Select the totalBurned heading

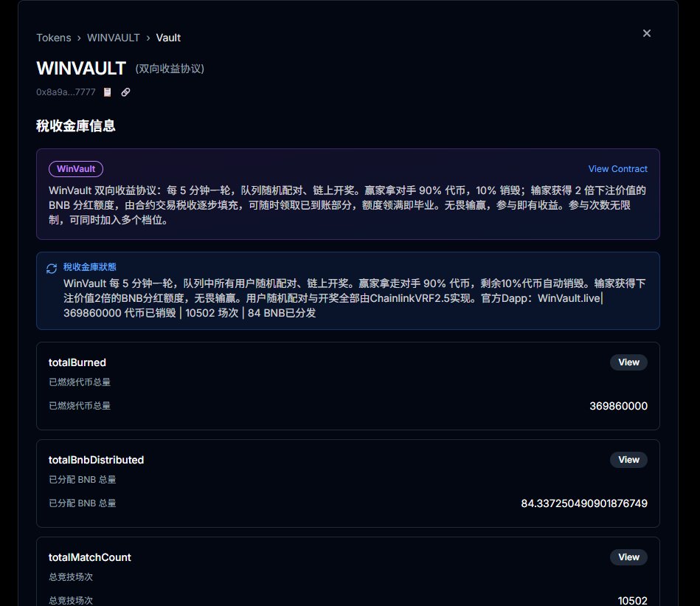click(x=77, y=362)
